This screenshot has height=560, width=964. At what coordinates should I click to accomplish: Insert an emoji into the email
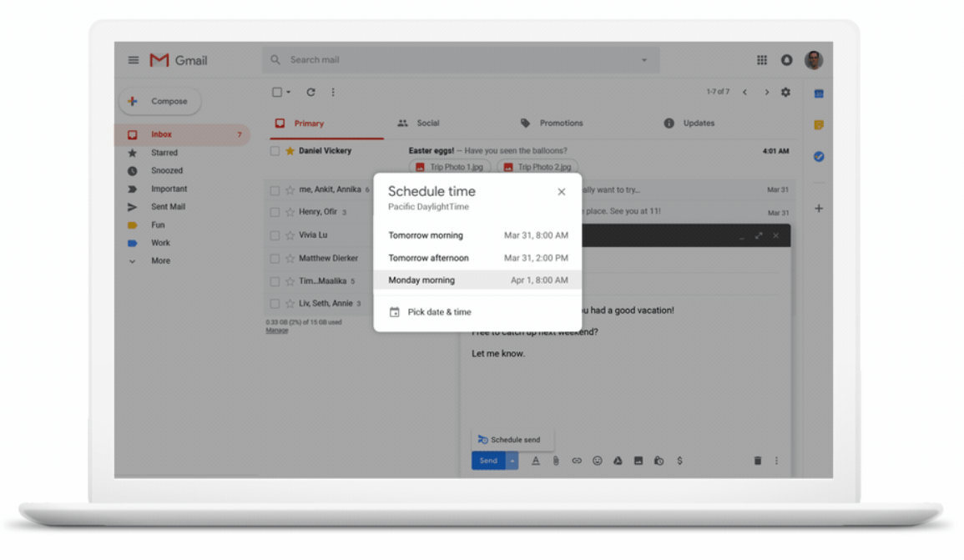[596, 460]
